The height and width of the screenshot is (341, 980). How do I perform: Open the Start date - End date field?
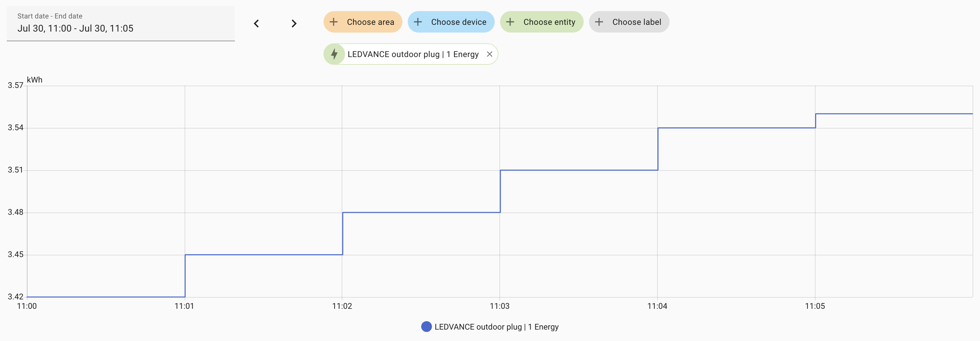120,23
